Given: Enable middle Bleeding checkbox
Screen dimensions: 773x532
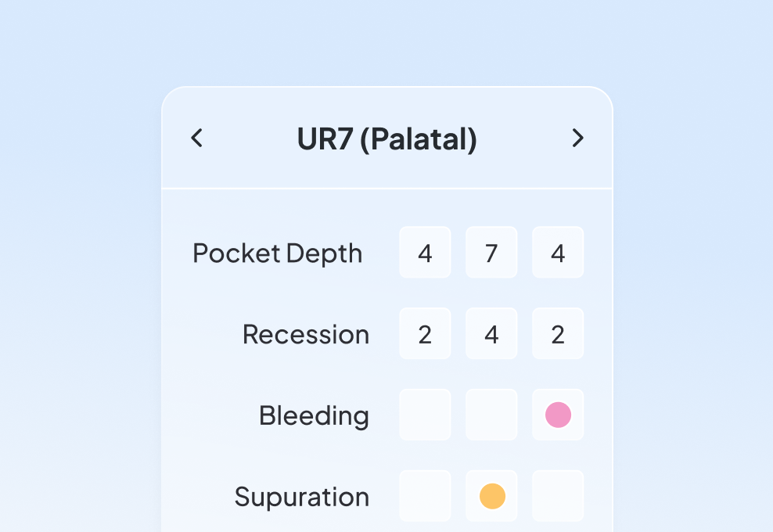Looking at the screenshot, I should 491,415.
